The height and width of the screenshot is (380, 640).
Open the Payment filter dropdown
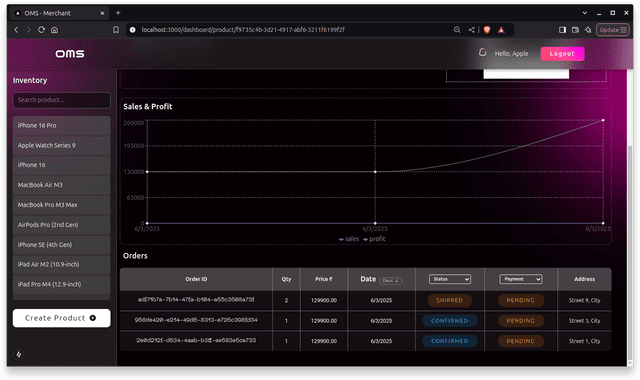tap(521, 279)
